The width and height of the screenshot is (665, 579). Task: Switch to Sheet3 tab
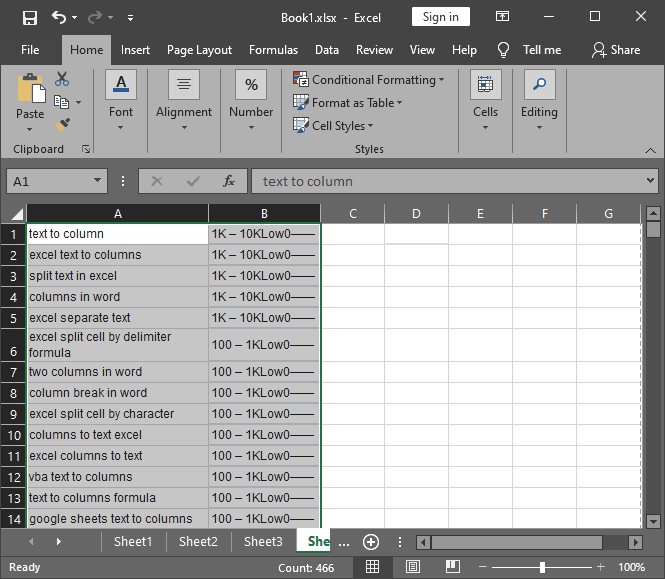click(x=263, y=542)
